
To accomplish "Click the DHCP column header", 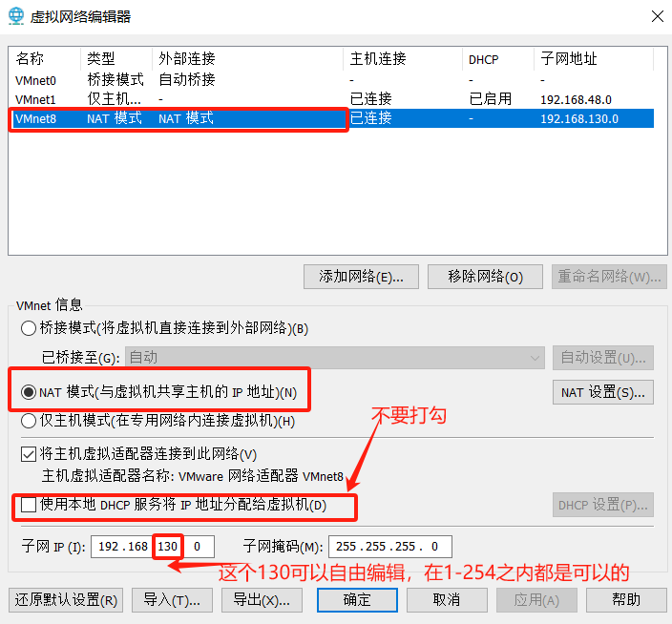I will (x=498, y=58).
